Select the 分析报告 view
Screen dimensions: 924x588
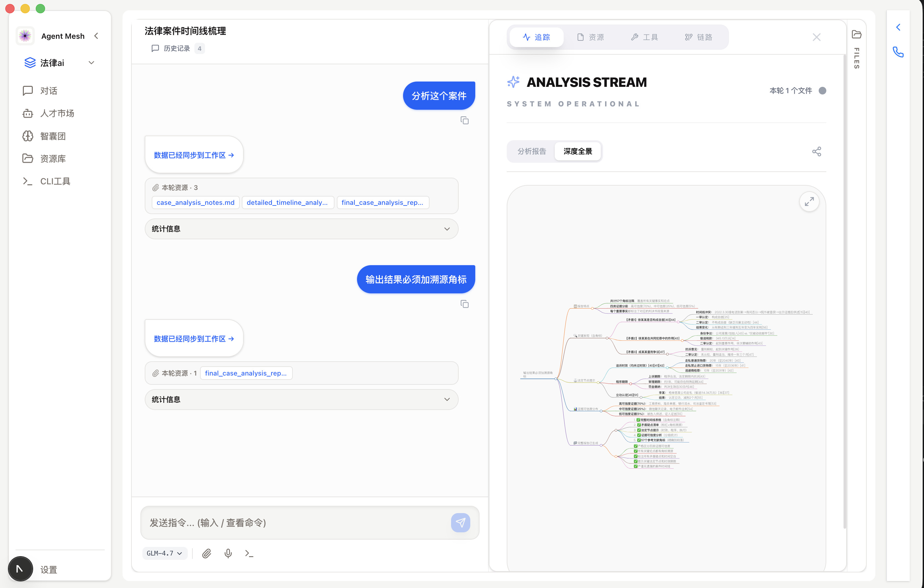coord(532,151)
